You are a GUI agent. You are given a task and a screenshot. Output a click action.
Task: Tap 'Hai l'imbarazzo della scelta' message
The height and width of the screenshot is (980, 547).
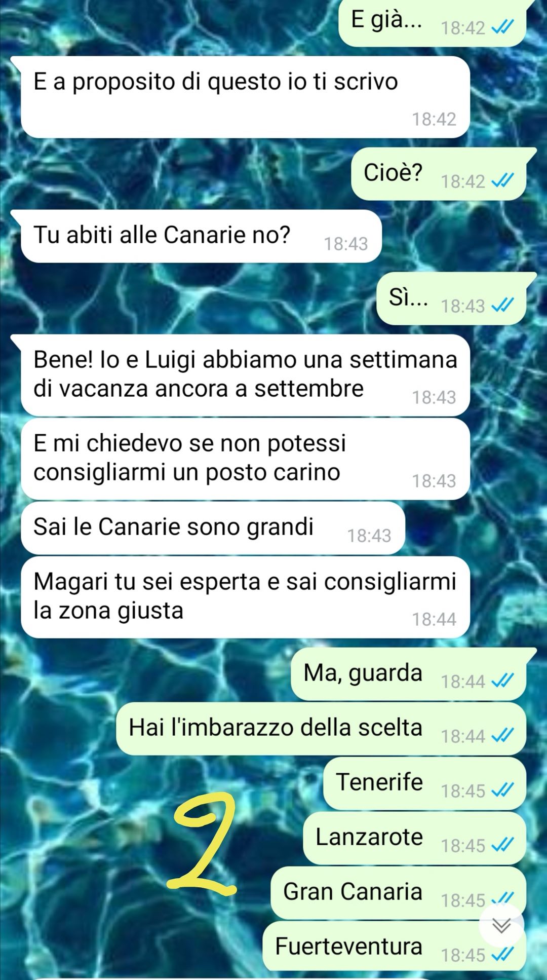[321, 729]
